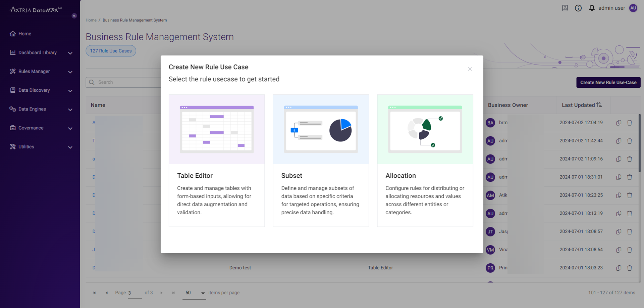Copy the rule updated on 2024-07-02 12:04:19
Image resolution: width=644 pixels, height=308 pixels.
(619, 123)
